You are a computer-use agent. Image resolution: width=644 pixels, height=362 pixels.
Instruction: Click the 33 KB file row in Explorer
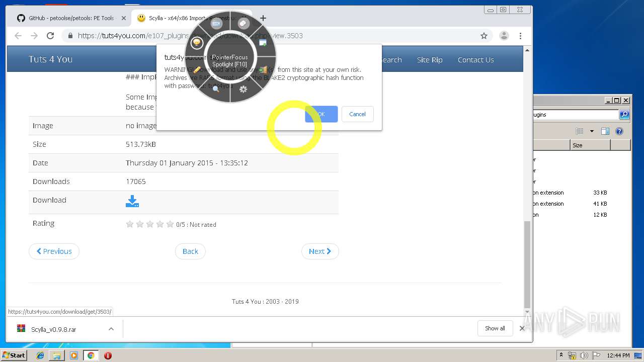click(x=582, y=193)
